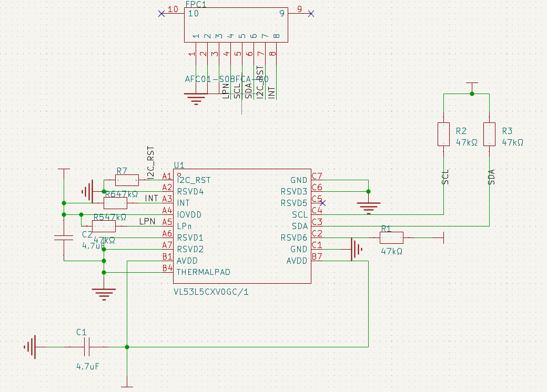Click the FPC1 connector body
The width and height of the screenshot is (547, 392).
point(235,25)
